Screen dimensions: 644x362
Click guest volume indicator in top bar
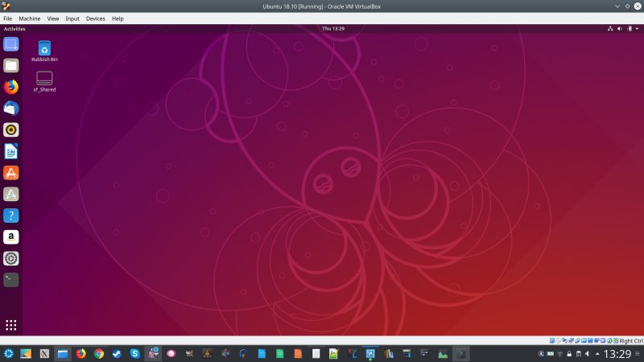[x=620, y=29]
